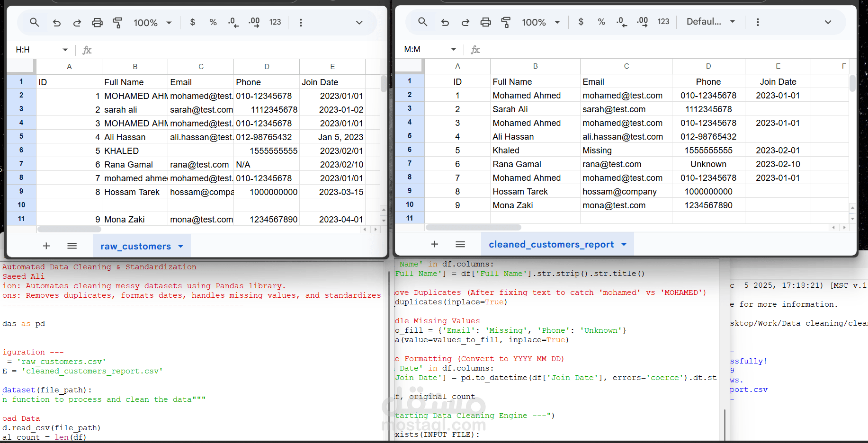Apply currency format in raw_customers spreadsheet
Viewport: 868px width, 443px height.
193,22
